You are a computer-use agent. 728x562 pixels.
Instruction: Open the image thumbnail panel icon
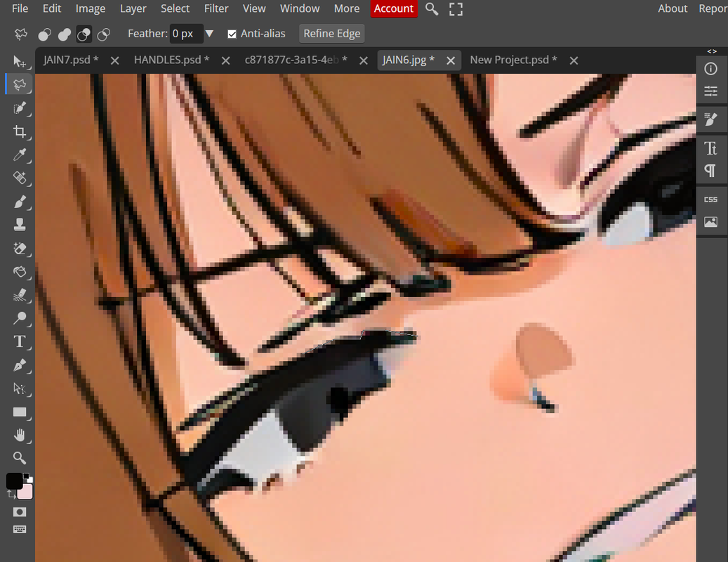click(x=711, y=222)
